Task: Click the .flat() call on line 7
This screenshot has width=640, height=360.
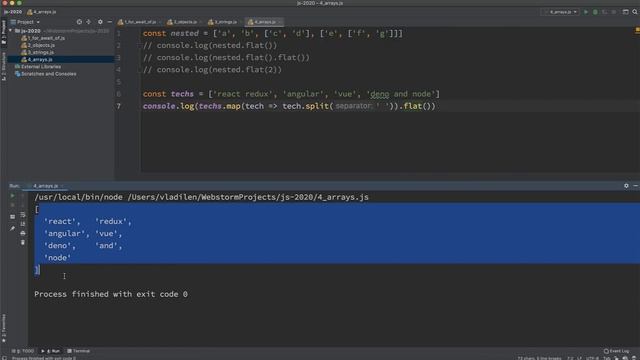Action: (x=417, y=106)
